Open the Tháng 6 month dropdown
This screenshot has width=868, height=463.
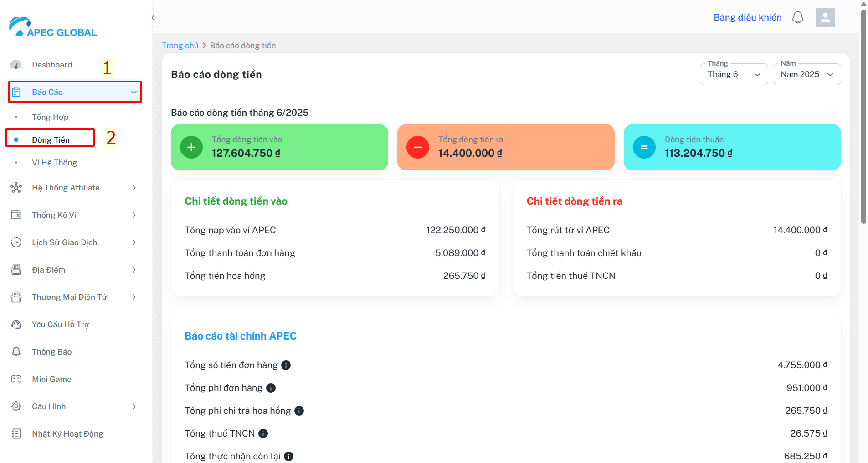734,74
